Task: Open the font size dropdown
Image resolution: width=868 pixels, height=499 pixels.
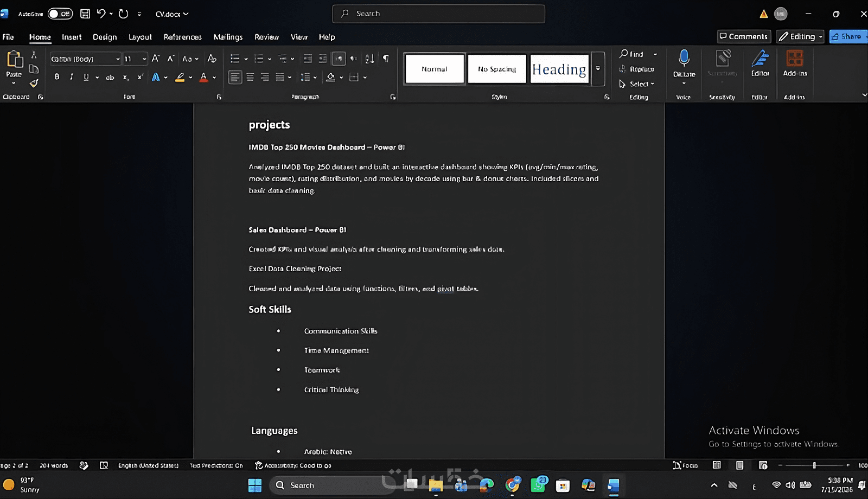Action: (144, 59)
